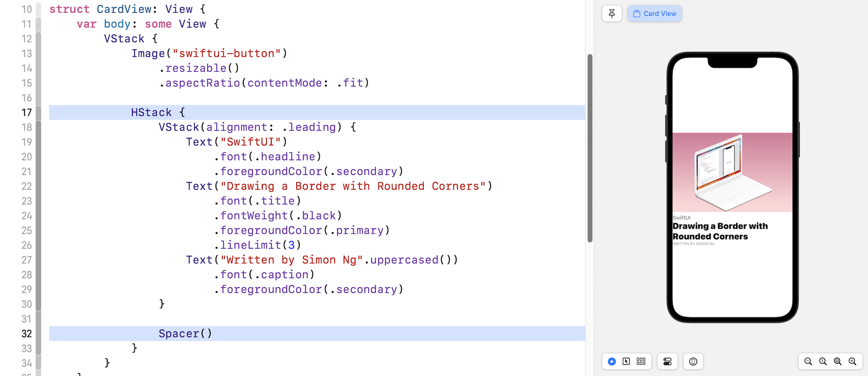The image size is (868, 376).
Task: Open preview variants grid
Action: click(x=641, y=362)
